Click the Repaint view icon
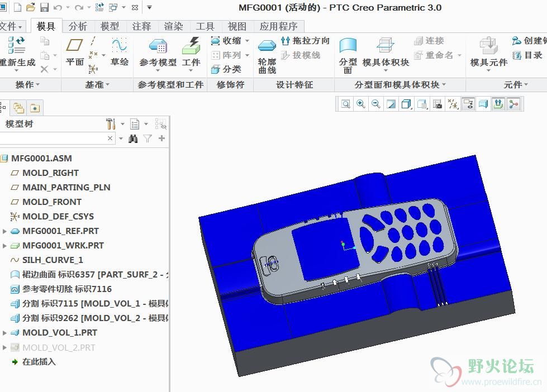 (x=391, y=104)
